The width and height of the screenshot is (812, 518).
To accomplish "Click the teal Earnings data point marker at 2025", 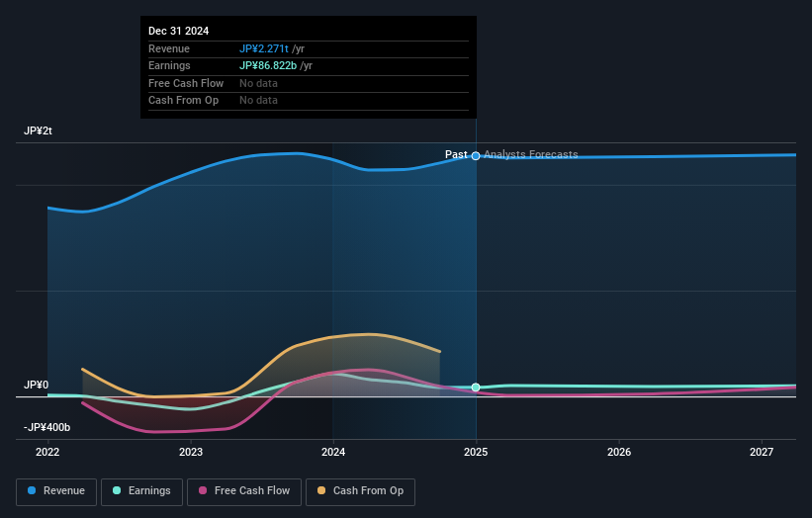I will [x=476, y=388].
